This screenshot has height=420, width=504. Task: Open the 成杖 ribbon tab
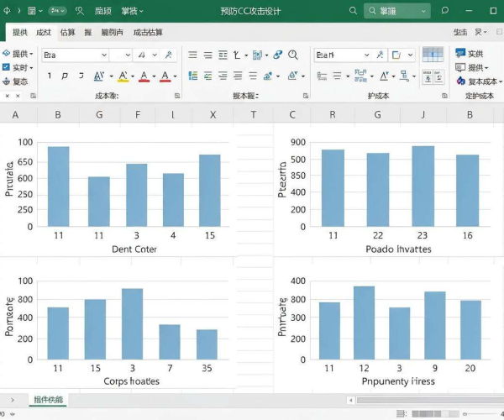click(44, 32)
